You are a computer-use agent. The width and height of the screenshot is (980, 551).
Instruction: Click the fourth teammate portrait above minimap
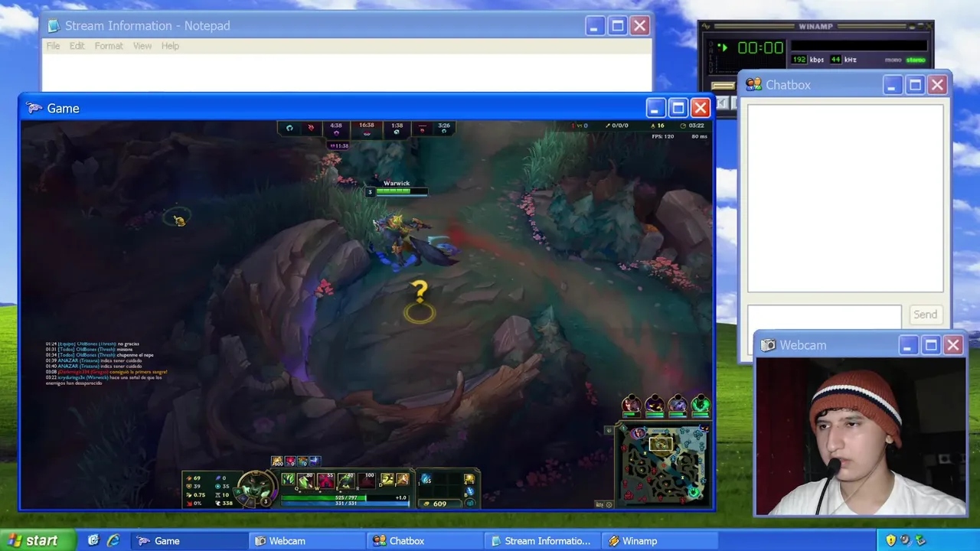(x=701, y=405)
